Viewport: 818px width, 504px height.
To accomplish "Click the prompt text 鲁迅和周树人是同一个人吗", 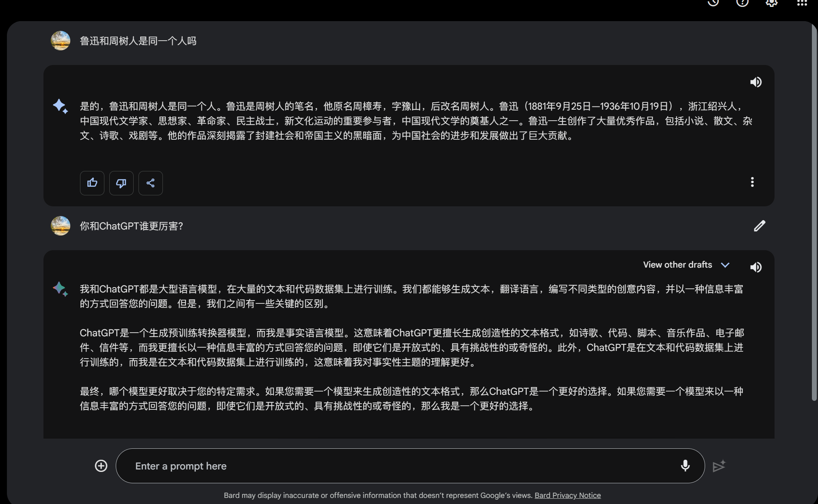I will pyautogui.click(x=138, y=41).
